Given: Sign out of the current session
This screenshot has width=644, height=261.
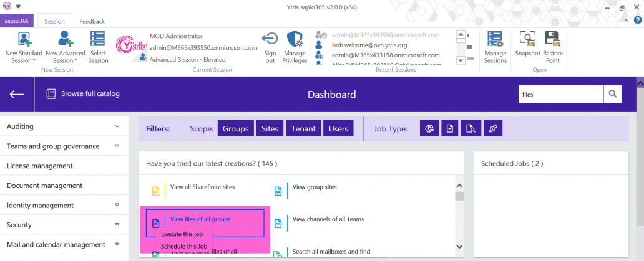Looking at the screenshot, I should coord(270,47).
